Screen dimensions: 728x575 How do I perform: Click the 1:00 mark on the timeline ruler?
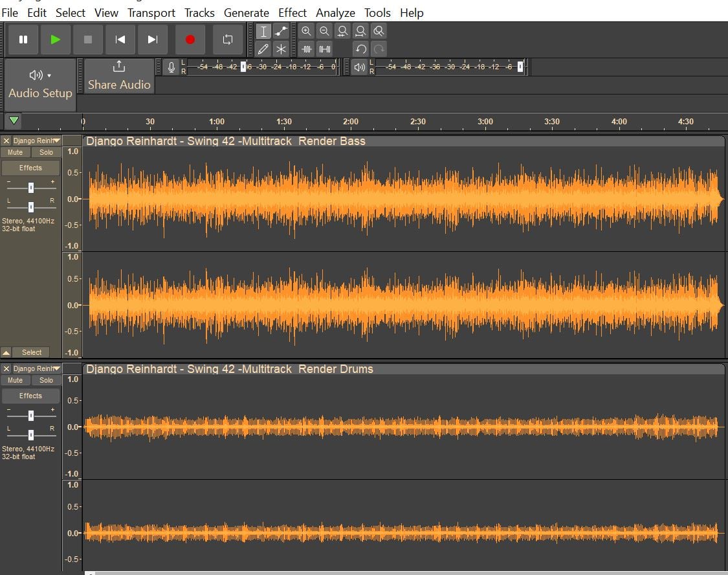click(x=217, y=122)
